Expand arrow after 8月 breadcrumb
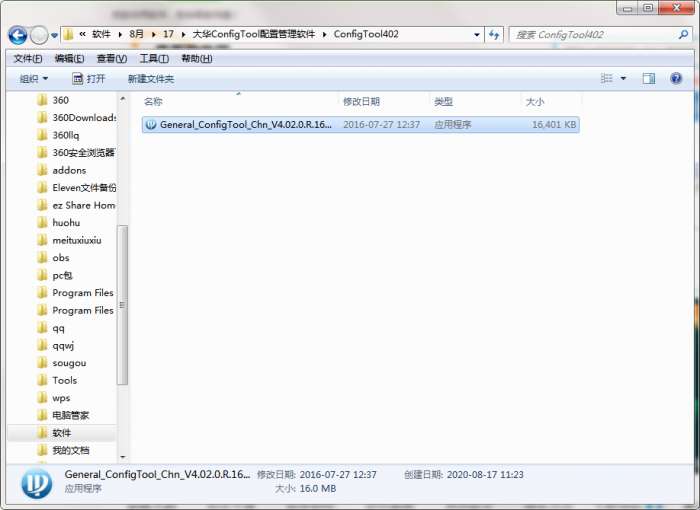The image size is (700, 510). [x=153, y=34]
